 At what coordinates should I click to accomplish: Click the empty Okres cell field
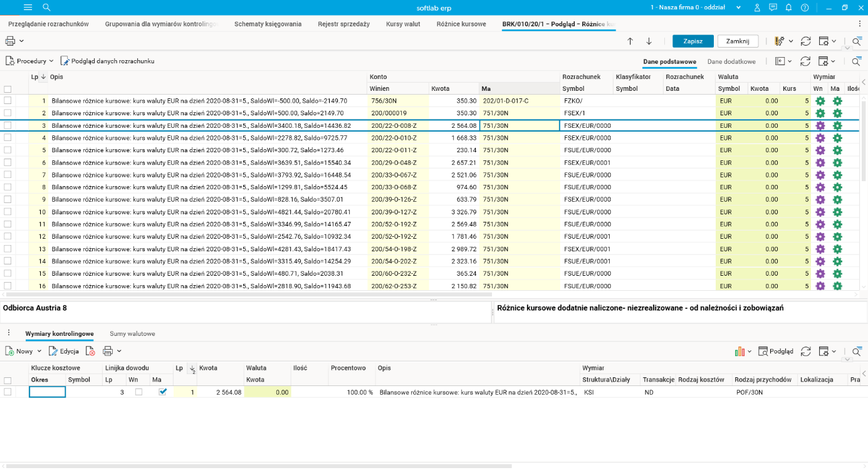pyautogui.click(x=47, y=392)
